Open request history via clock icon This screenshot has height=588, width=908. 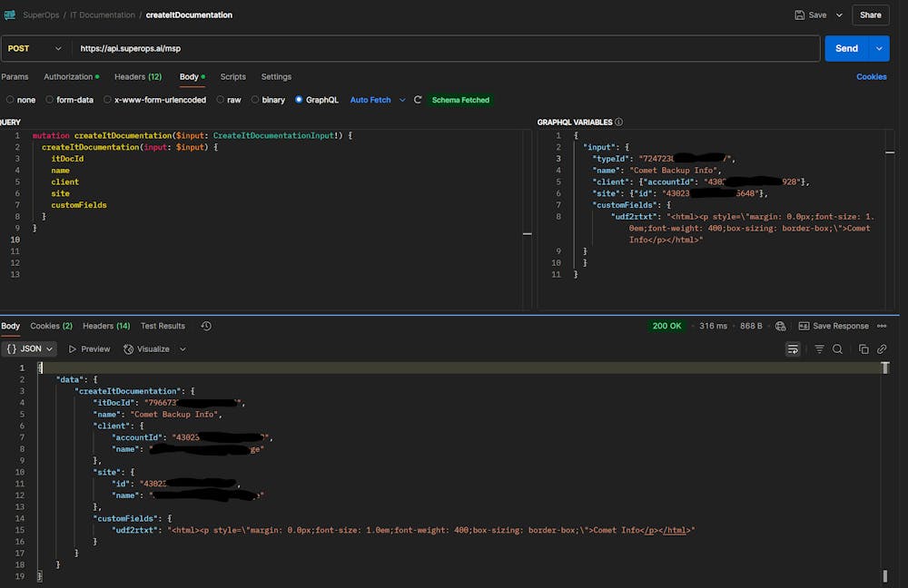tap(206, 326)
